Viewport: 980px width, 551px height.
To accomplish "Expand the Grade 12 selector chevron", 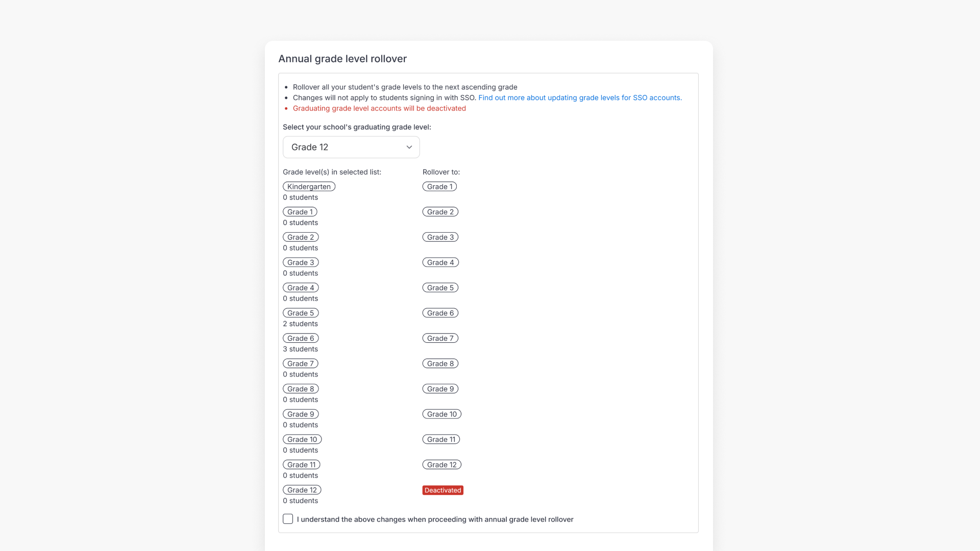I will [x=409, y=147].
